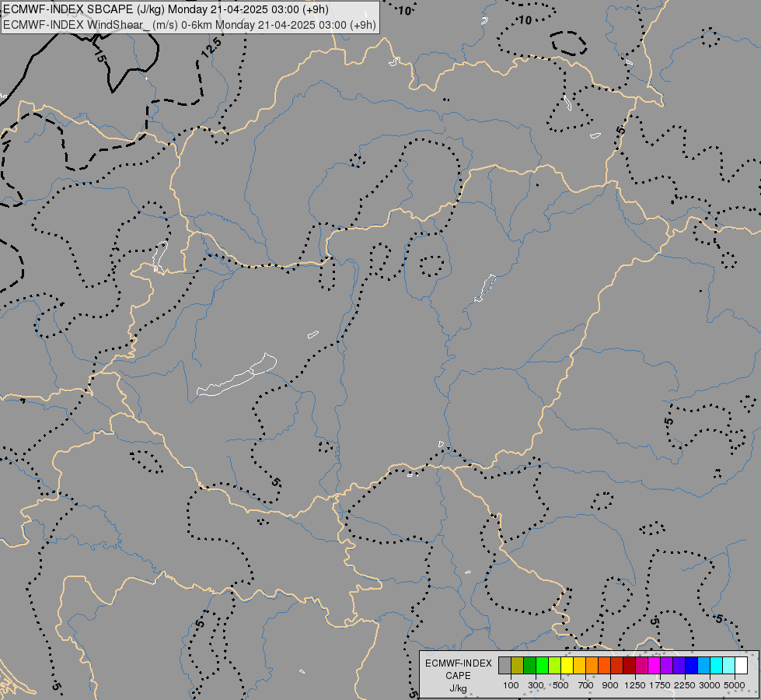Click the olive swatch in the CAPE legend
This screenshot has height=700, width=761.
[x=518, y=665]
